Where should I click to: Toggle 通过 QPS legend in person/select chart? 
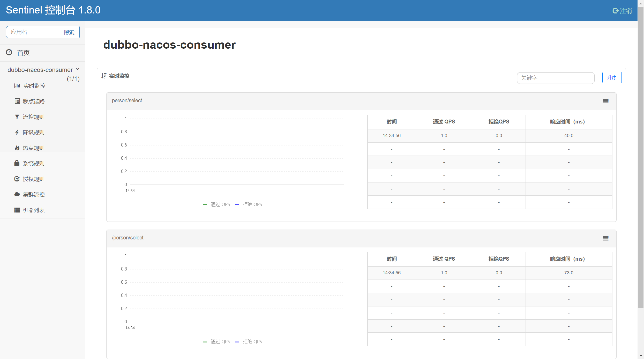click(217, 204)
